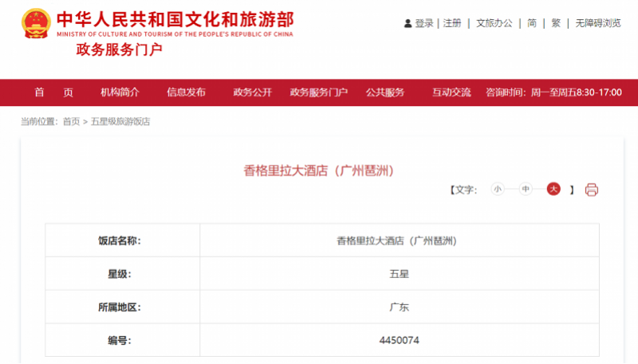
Task: Click the national emblem logo
Action: [36, 24]
